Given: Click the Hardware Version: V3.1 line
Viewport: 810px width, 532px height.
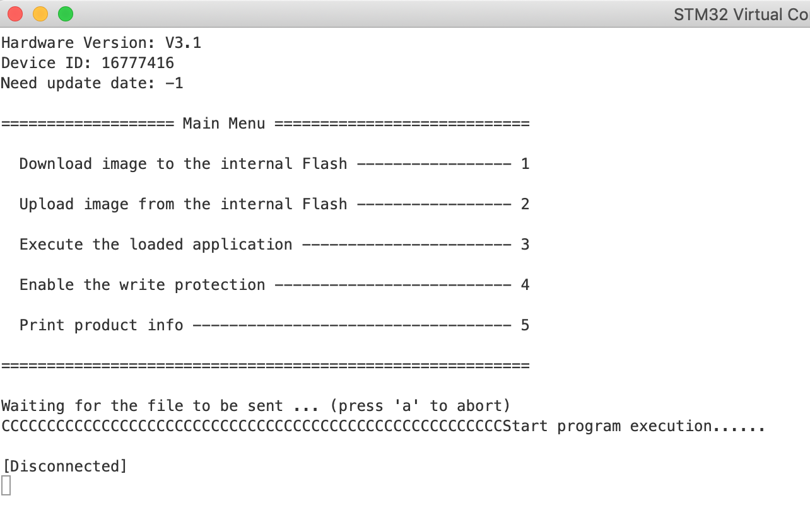Looking at the screenshot, I should coord(101,43).
